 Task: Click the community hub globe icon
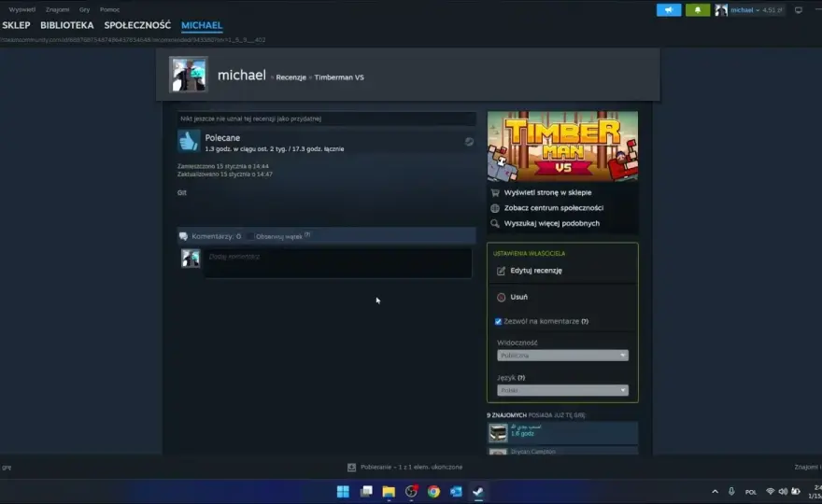click(x=495, y=208)
